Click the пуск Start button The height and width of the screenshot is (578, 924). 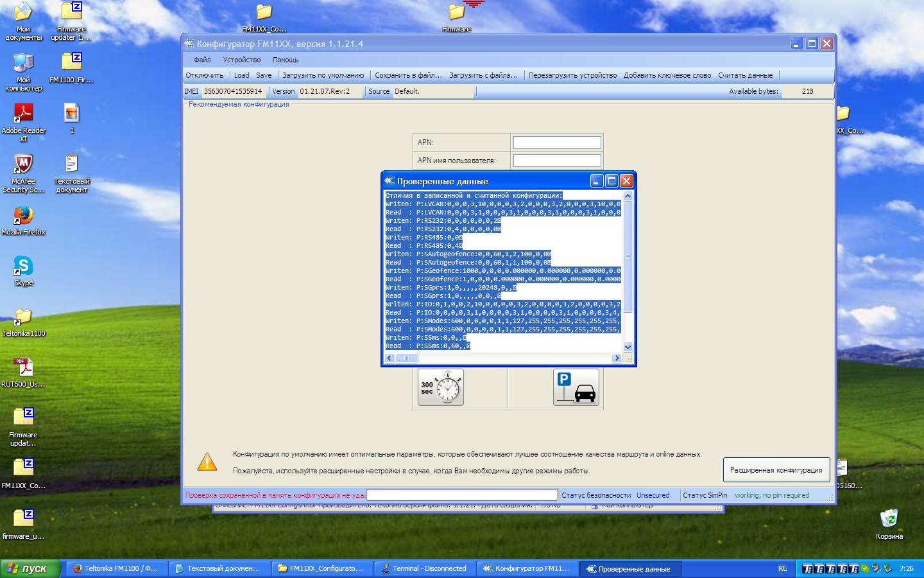30,568
